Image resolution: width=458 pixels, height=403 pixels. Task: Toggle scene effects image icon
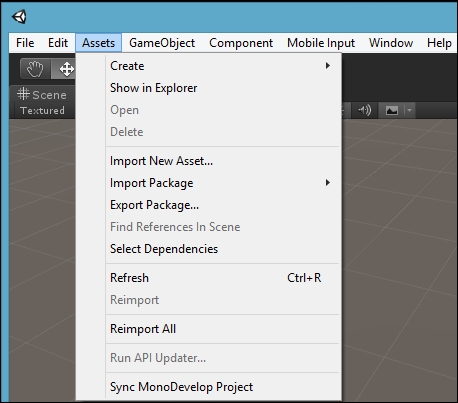click(392, 110)
